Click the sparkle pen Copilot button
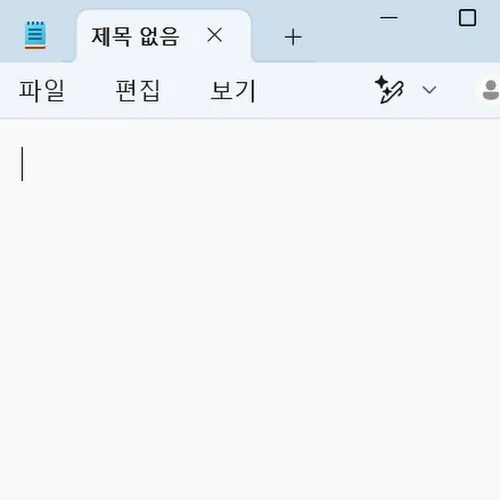The image size is (500, 500). click(389, 90)
